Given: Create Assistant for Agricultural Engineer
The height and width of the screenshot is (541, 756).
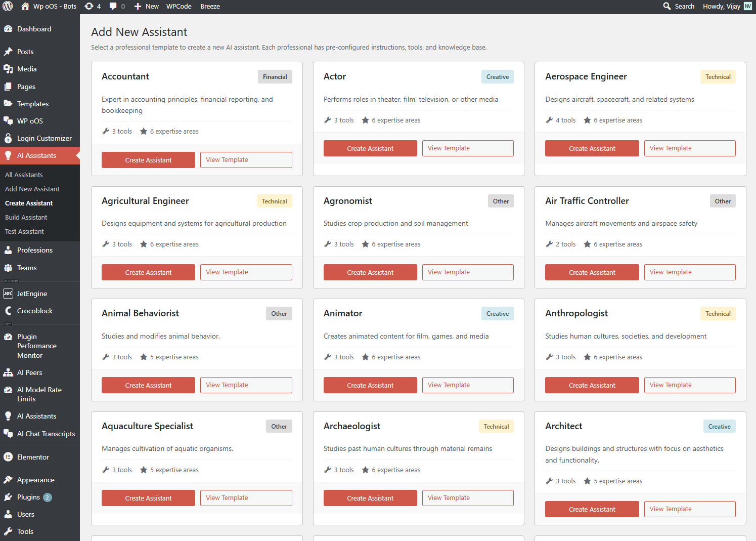Looking at the screenshot, I should (x=148, y=272).
